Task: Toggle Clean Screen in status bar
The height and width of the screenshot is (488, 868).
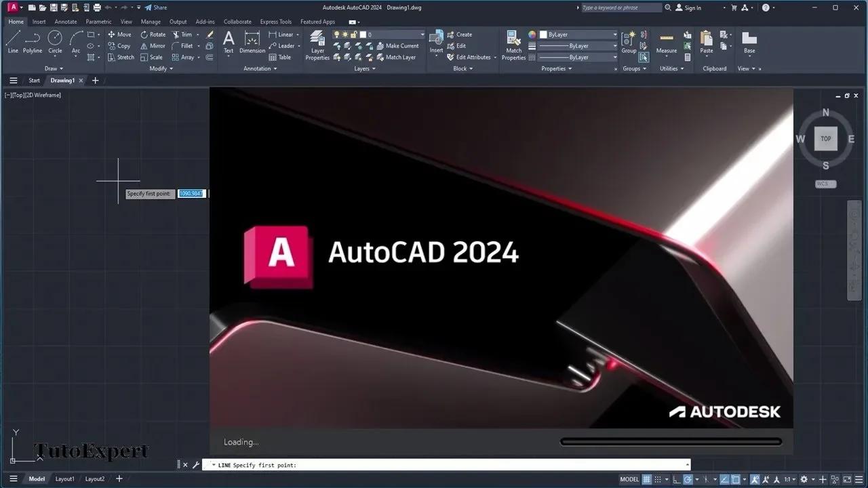Action: click(x=847, y=479)
